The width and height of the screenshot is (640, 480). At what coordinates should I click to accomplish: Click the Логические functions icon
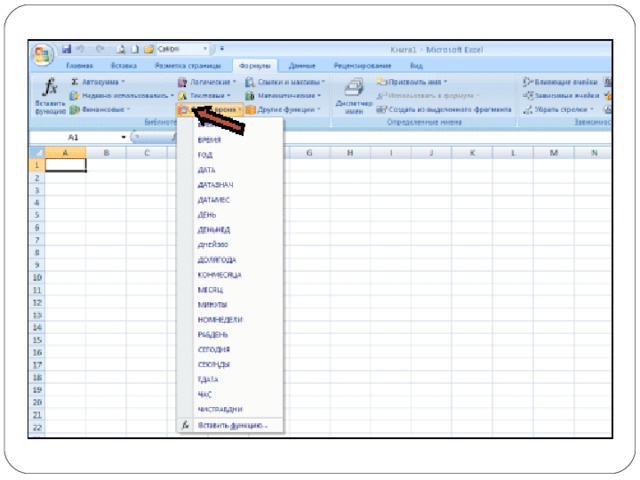click(182, 81)
